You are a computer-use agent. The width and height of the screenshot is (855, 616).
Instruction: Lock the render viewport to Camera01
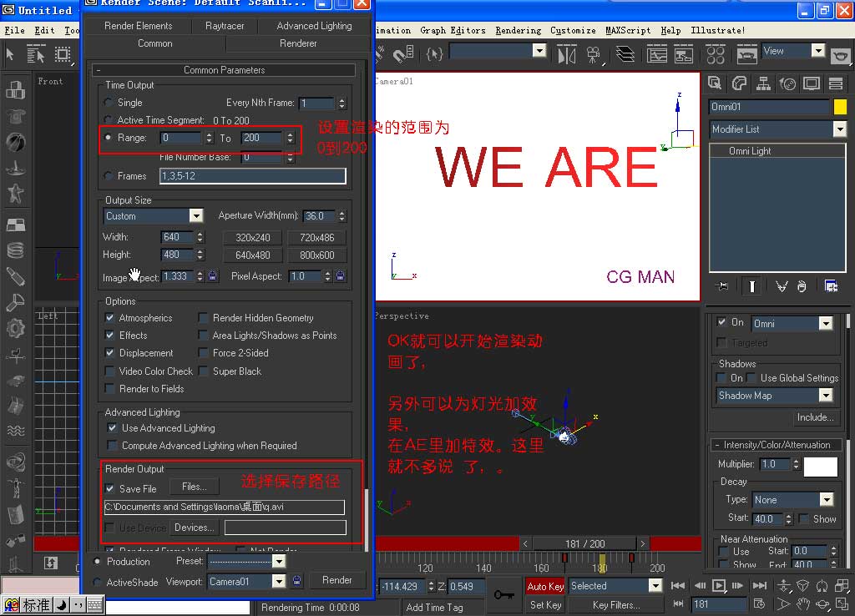click(296, 581)
